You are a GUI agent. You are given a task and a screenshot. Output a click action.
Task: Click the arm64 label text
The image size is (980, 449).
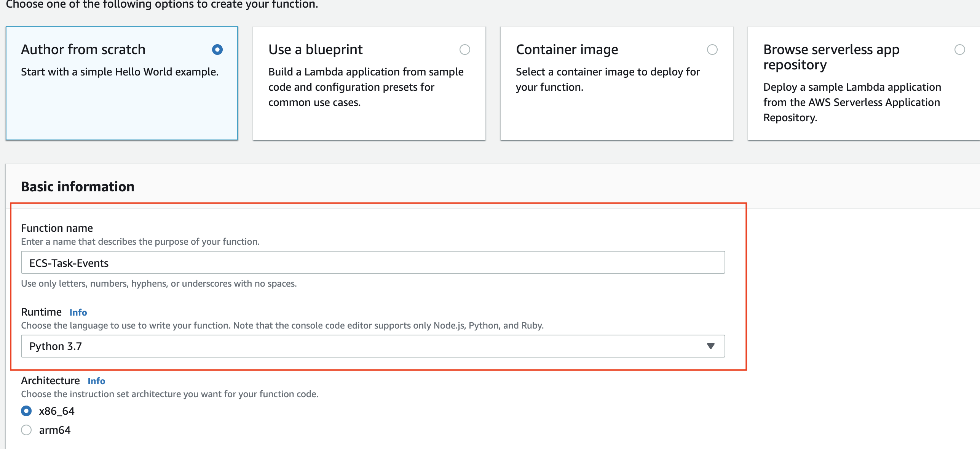point(55,430)
